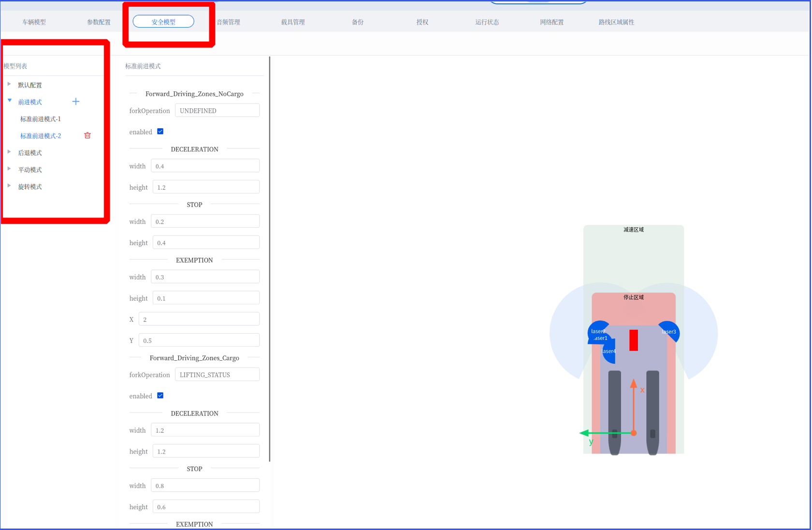Go to the 备份 tab
812x530 pixels.
click(358, 22)
